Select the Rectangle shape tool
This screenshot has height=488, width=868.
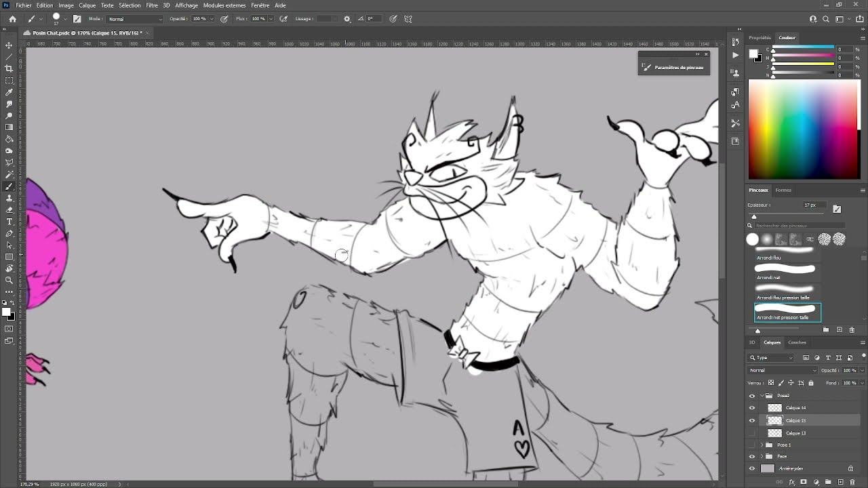point(9,257)
